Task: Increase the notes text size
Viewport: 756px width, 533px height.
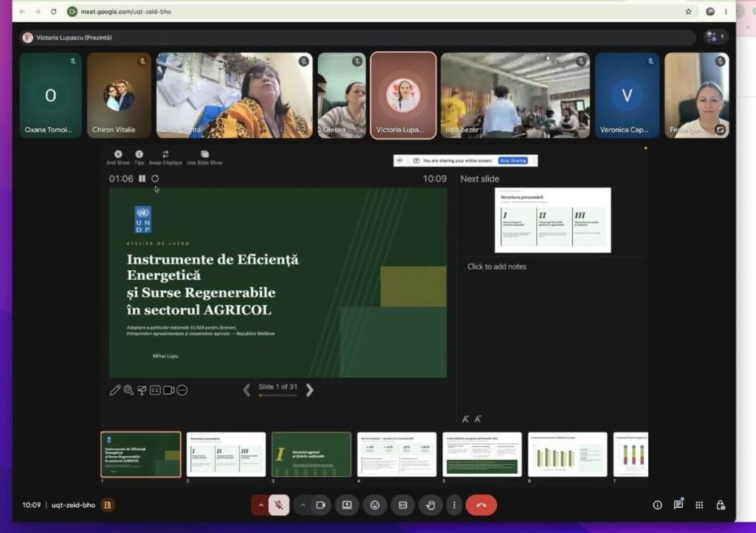Action: [465, 419]
